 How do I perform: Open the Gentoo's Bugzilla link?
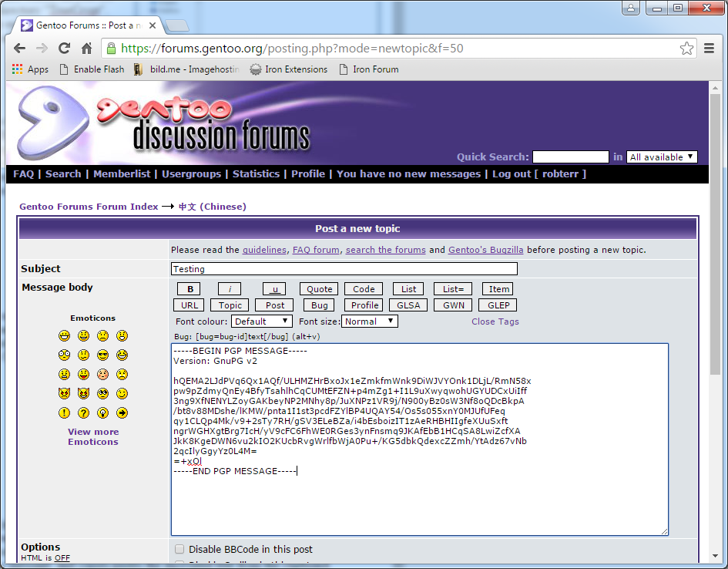pyautogui.click(x=485, y=250)
